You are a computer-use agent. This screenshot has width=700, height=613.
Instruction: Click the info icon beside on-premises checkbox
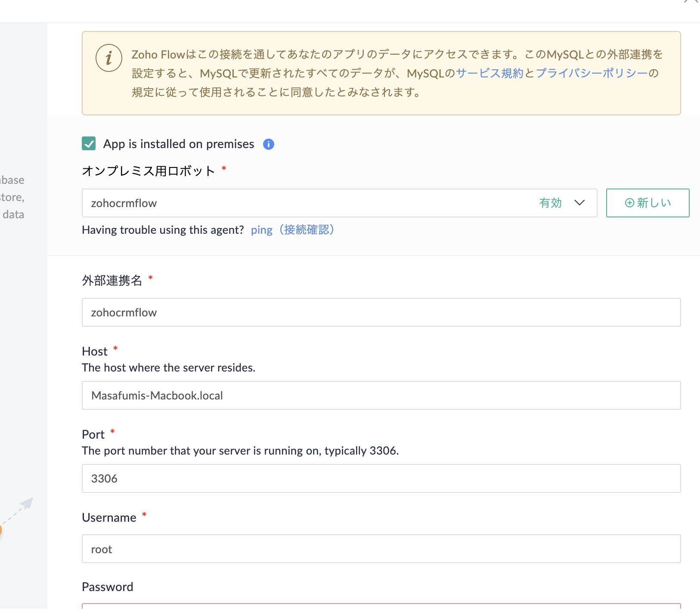[x=269, y=144]
